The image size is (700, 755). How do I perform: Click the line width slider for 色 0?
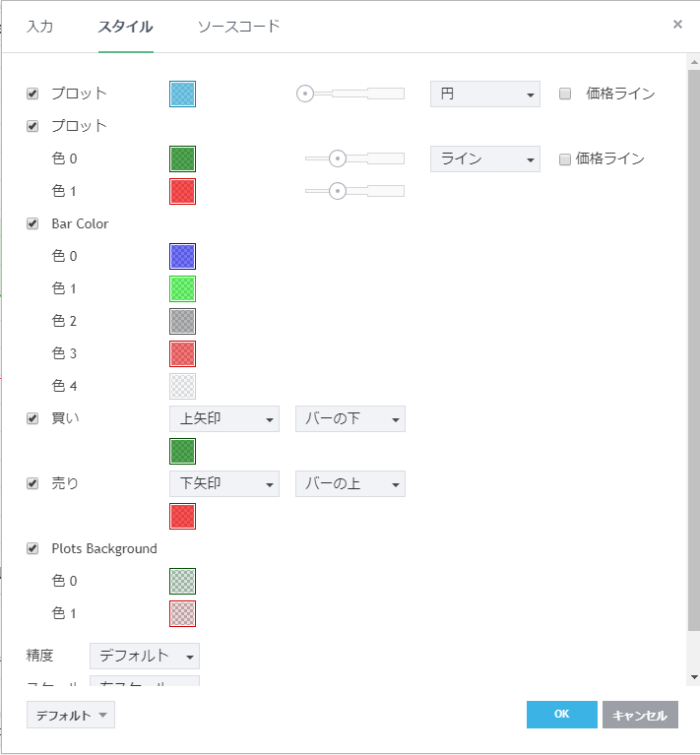(354, 158)
